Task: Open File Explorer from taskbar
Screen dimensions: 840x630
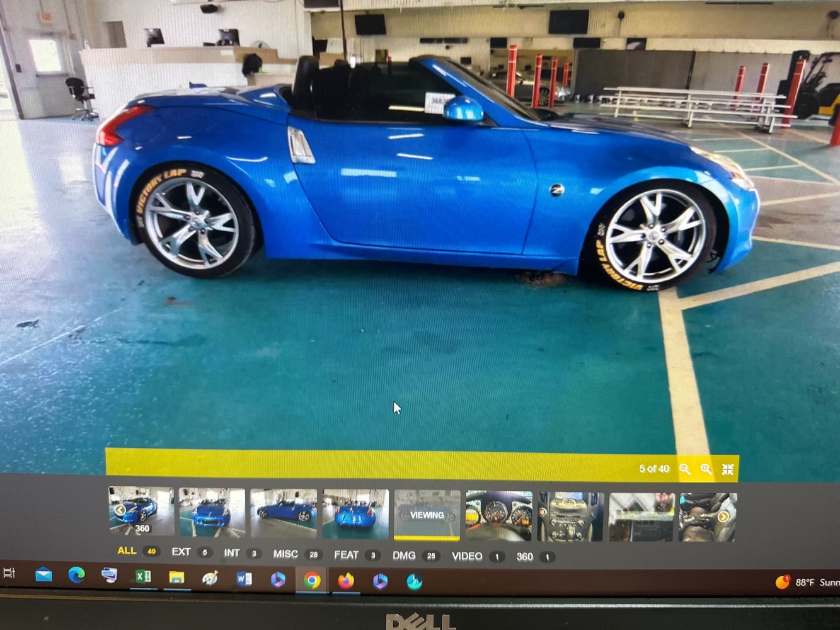Action: click(x=176, y=577)
